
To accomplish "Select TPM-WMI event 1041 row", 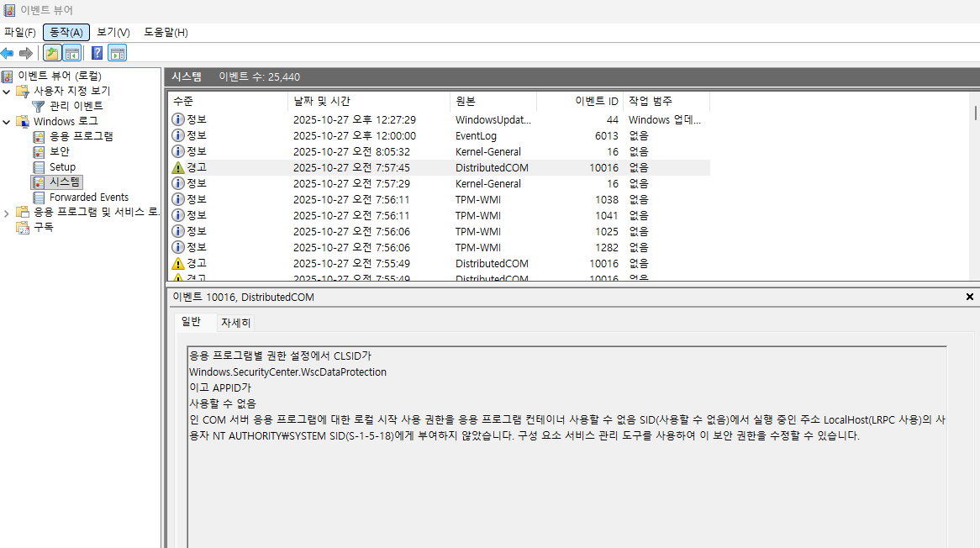I will (x=439, y=215).
